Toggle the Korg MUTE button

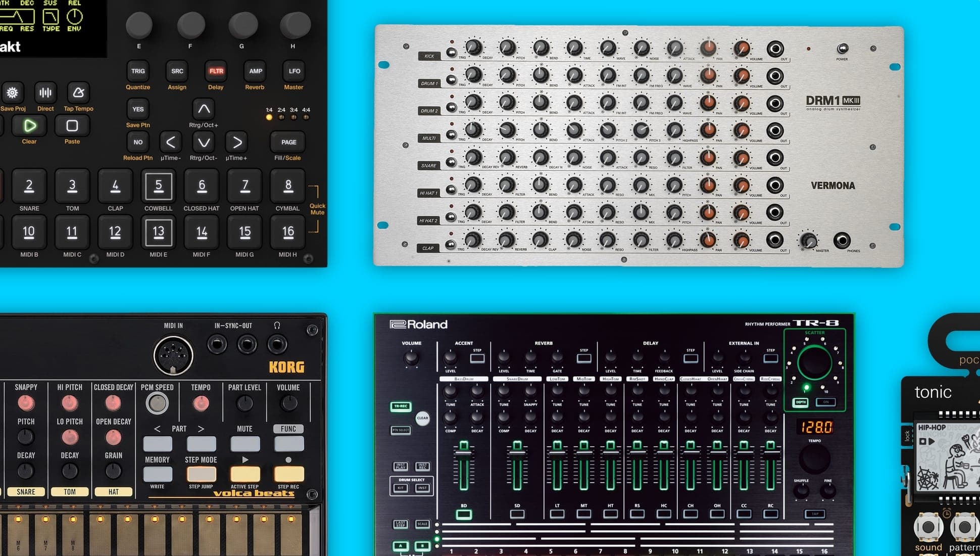click(x=245, y=444)
